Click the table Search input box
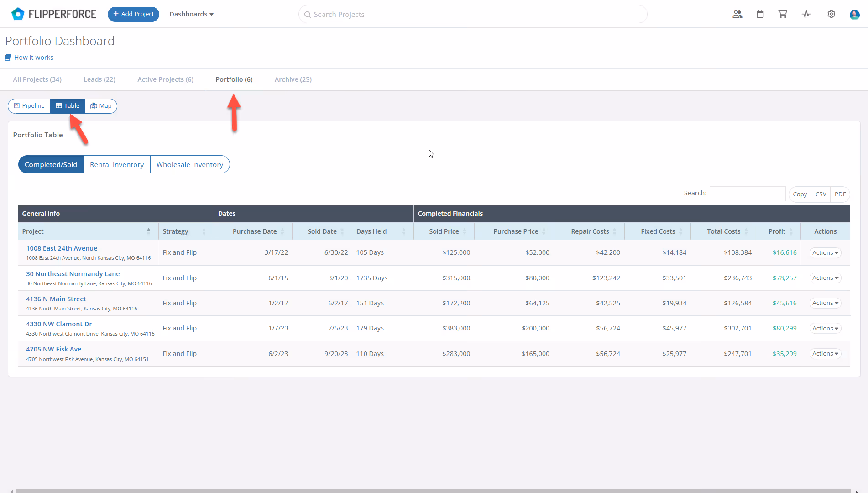Image resolution: width=868 pixels, height=493 pixels. [x=748, y=194]
